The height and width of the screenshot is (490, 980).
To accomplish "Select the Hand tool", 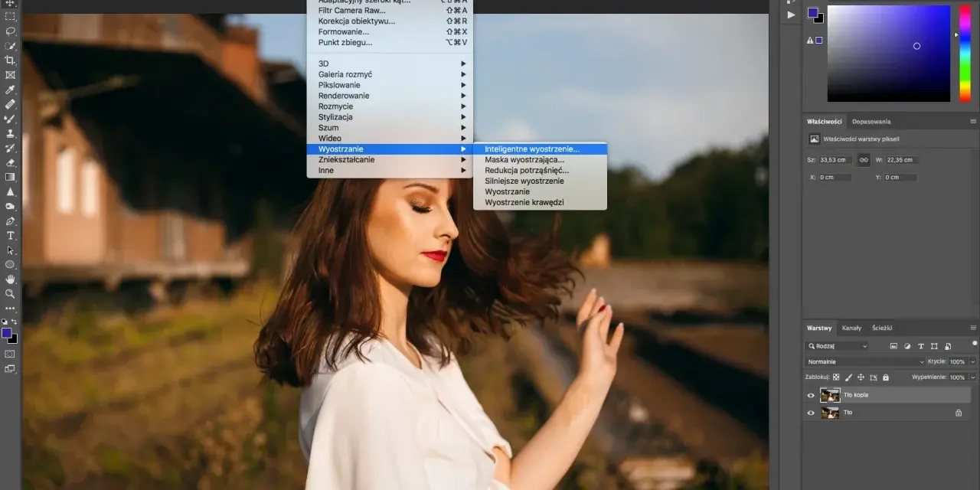I will point(10,279).
